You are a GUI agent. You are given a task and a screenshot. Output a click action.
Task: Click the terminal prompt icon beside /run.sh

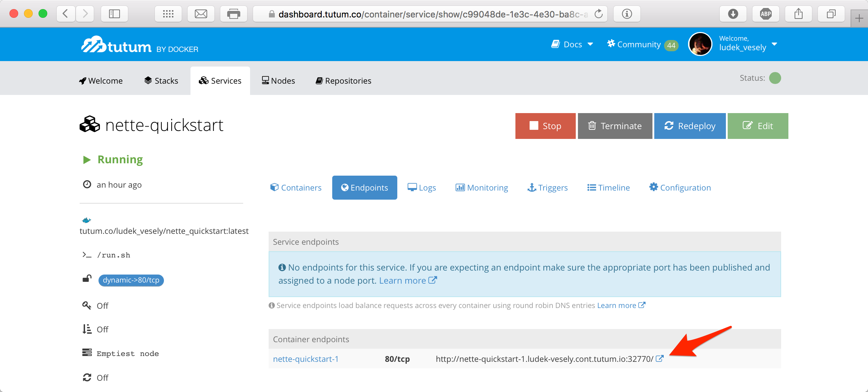pyautogui.click(x=87, y=255)
